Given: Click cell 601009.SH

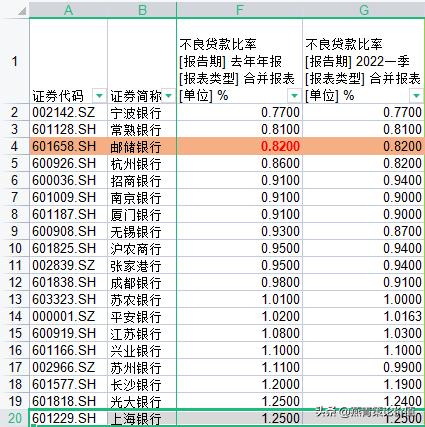Looking at the screenshot, I should pos(68,197).
